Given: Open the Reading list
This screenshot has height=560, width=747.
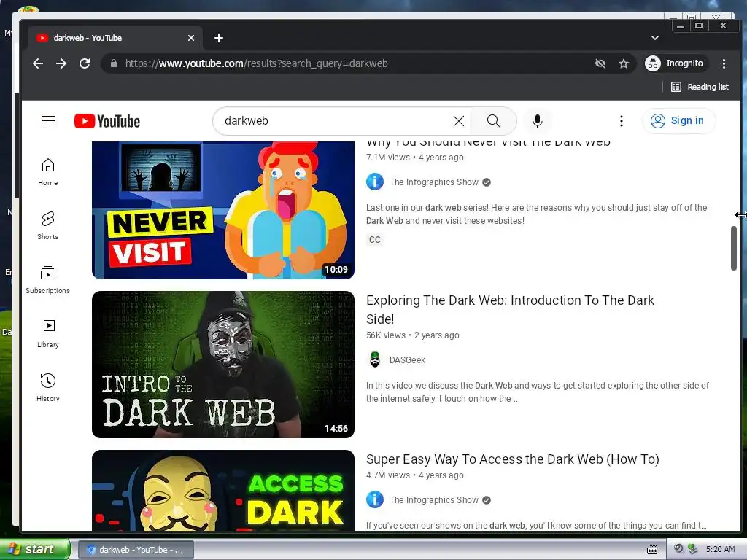Looking at the screenshot, I should point(700,87).
